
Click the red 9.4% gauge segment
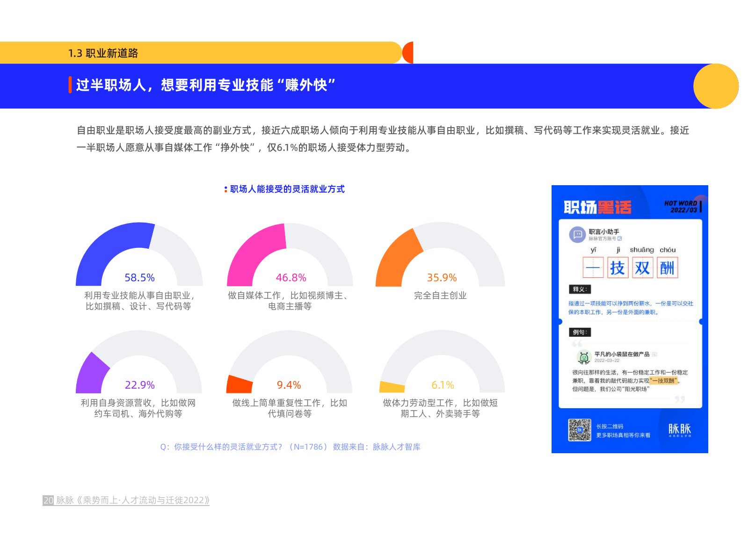point(239,385)
